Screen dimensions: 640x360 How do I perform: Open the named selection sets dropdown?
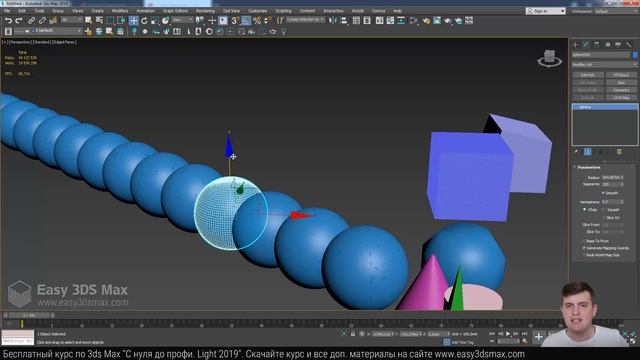[305, 20]
